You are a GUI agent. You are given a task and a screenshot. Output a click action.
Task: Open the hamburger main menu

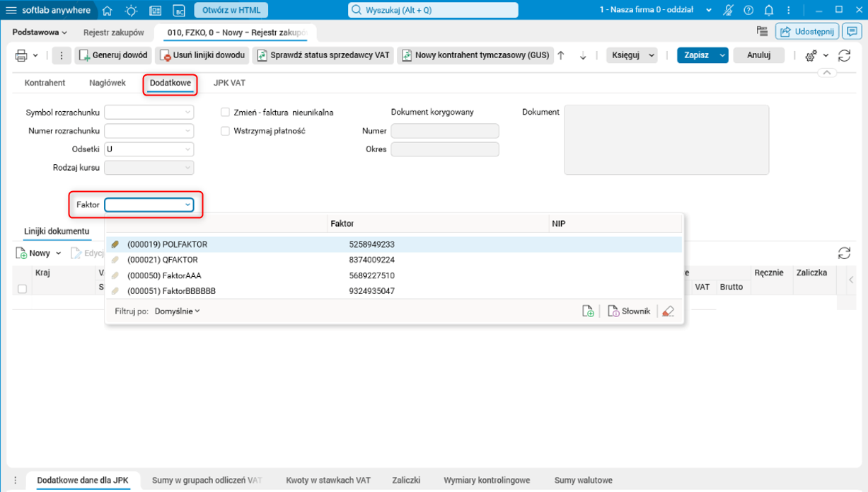pos(12,11)
